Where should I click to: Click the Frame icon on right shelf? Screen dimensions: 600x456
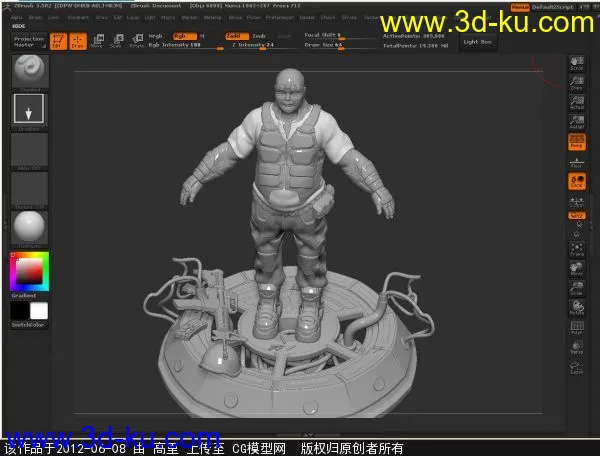577,249
